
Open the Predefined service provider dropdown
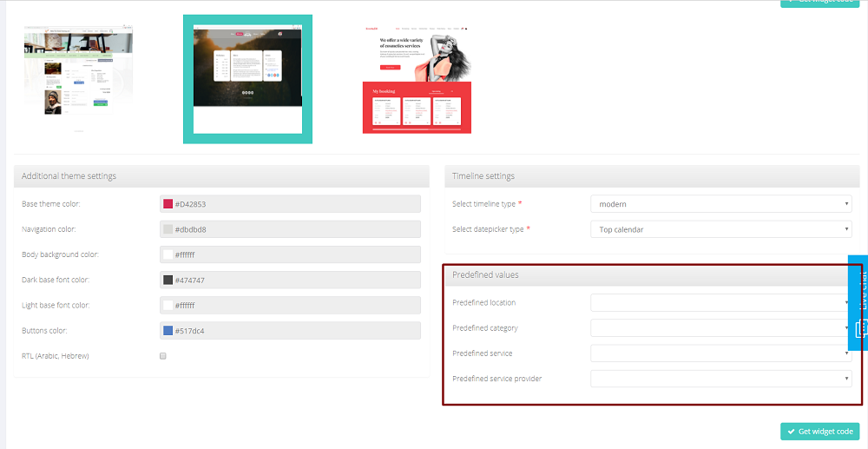[720, 379]
